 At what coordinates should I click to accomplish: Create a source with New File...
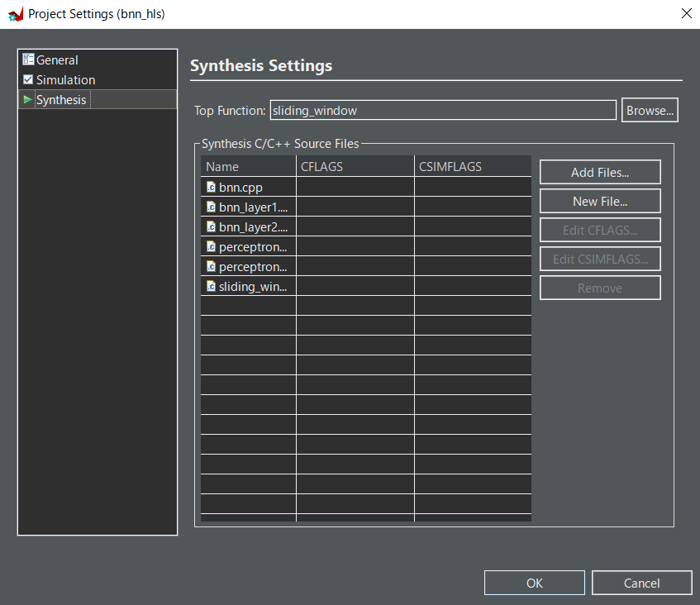point(600,201)
